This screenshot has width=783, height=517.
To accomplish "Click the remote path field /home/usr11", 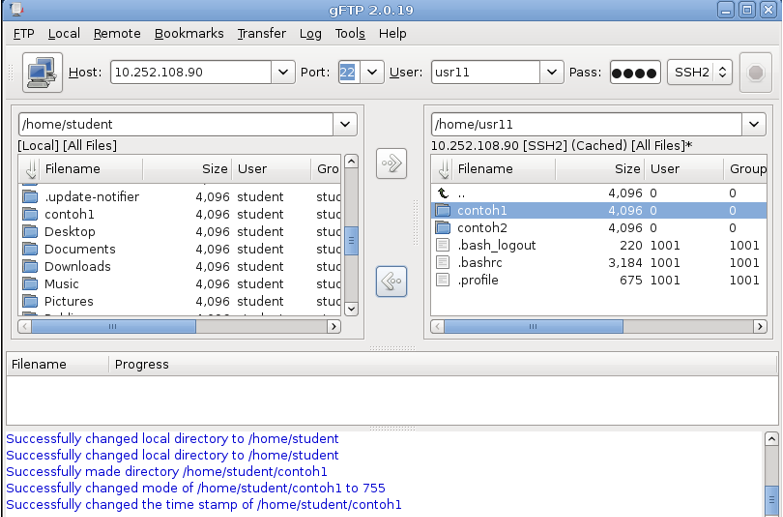I will click(587, 124).
